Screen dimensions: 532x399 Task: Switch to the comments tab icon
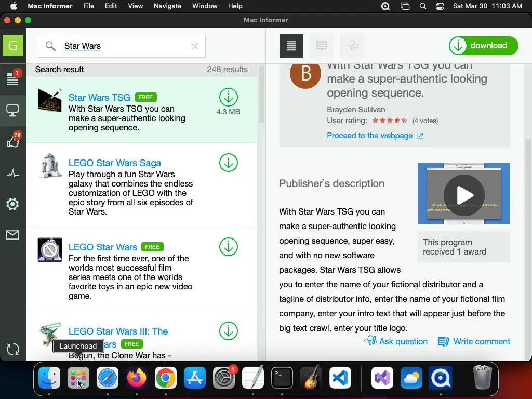[x=321, y=46]
